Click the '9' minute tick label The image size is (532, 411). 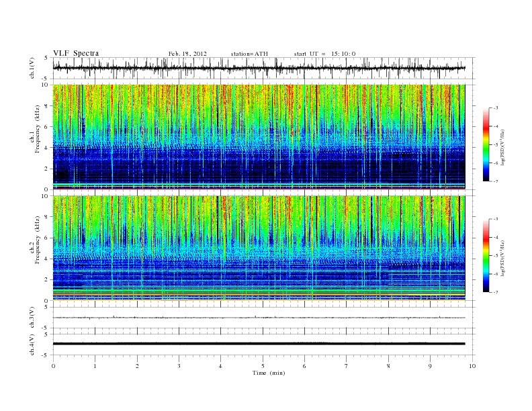click(x=430, y=366)
